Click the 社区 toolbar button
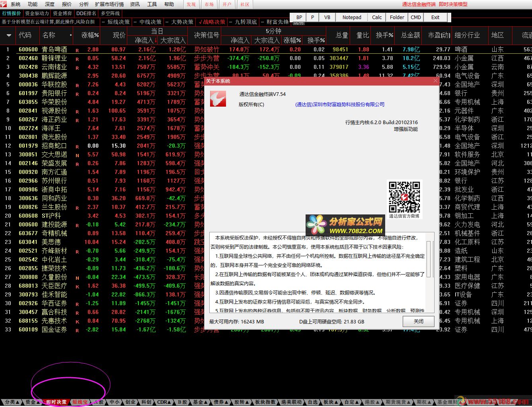532x407 pixels. click(245, 4)
